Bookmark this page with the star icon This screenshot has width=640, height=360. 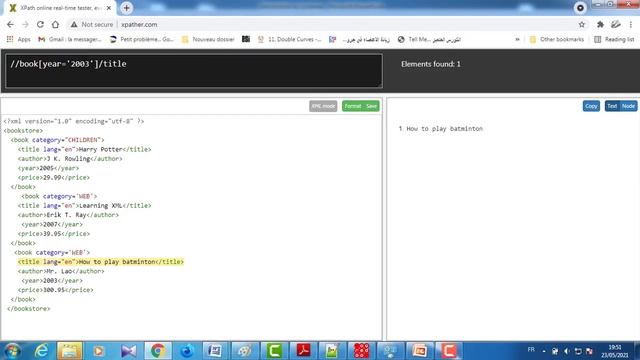click(x=582, y=24)
